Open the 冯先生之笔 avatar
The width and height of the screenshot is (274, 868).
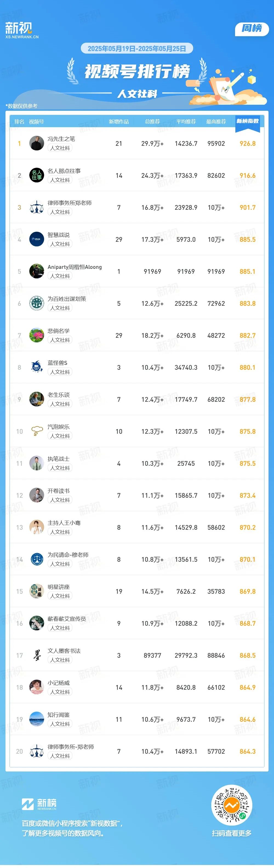point(36,143)
